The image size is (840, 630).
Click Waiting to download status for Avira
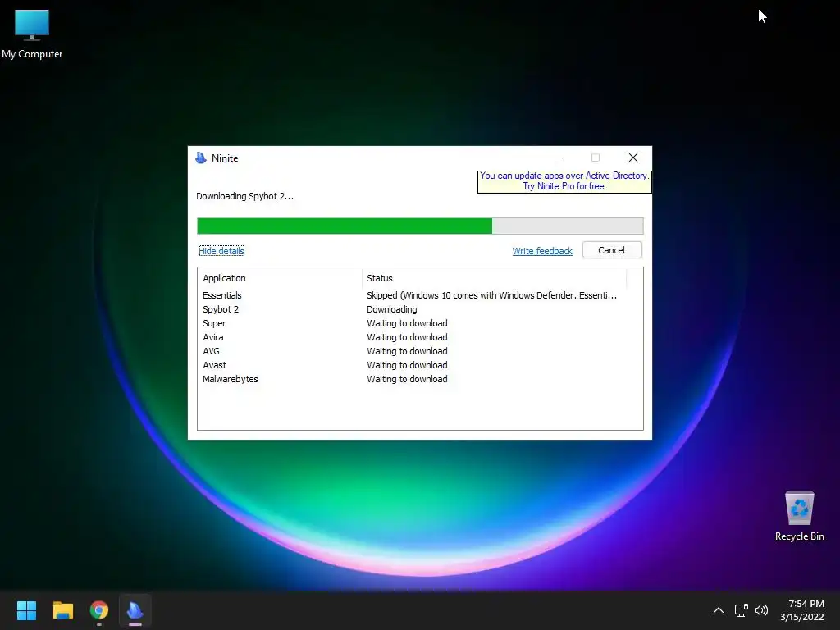[407, 337]
